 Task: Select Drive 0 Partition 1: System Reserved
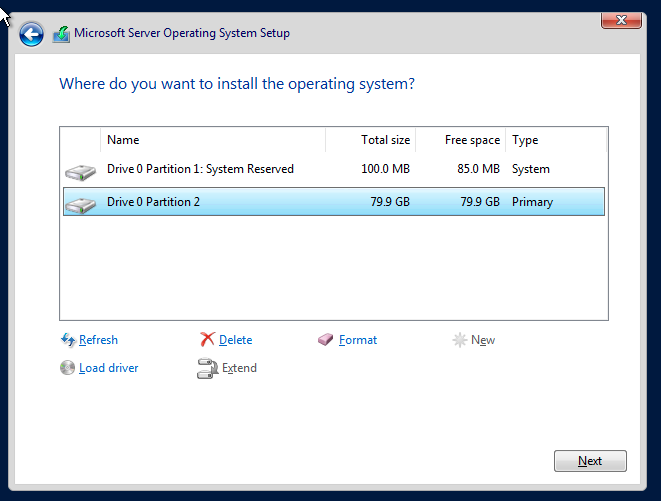[x=334, y=169]
